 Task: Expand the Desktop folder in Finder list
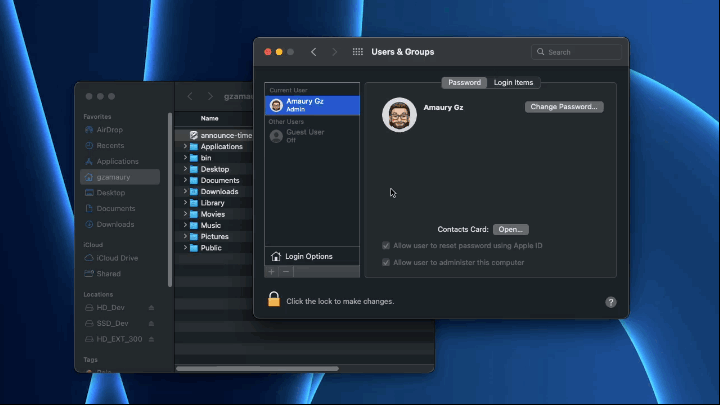[x=185, y=169]
